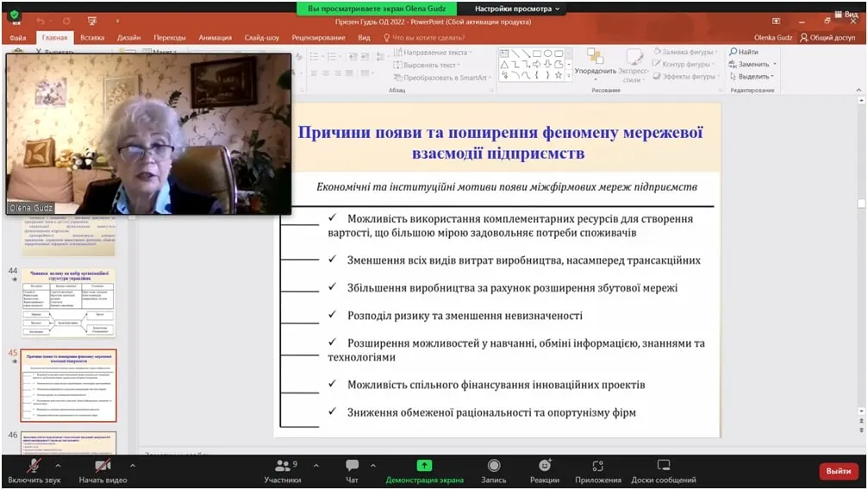
Task: Click Undo arrow in quick access toolbar
Action: pos(41,21)
